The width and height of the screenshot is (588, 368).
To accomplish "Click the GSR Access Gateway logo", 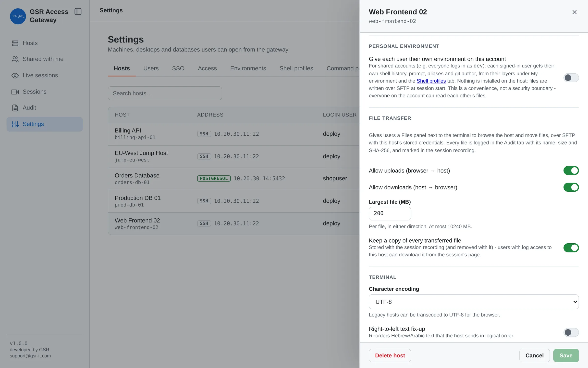I will click(x=18, y=16).
